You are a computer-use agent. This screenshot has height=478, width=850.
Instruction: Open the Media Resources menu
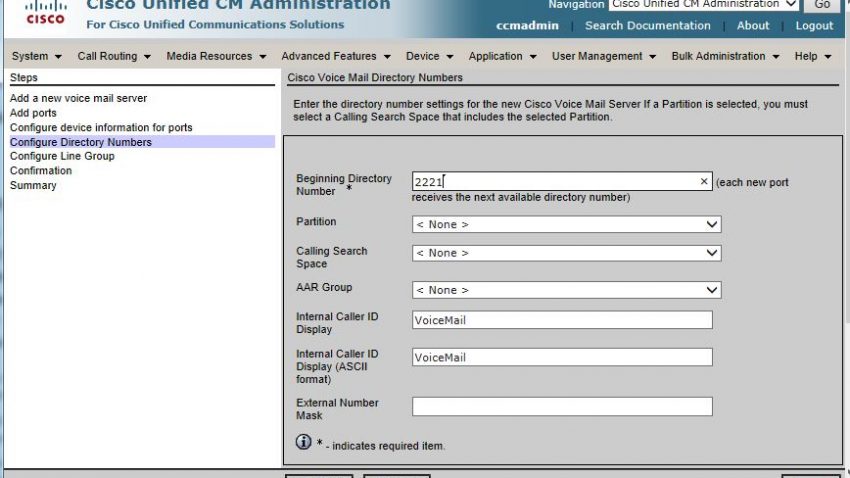point(216,57)
